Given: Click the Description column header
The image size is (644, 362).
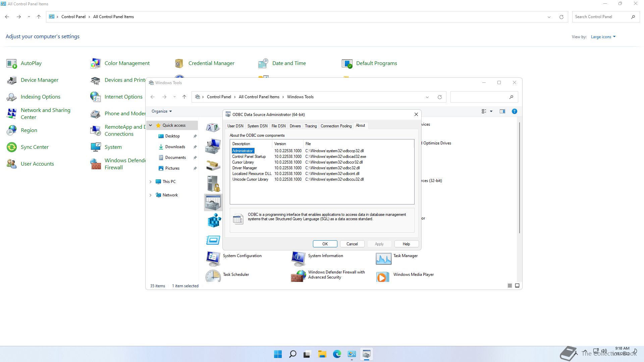Looking at the screenshot, I should click(x=251, y=144).
